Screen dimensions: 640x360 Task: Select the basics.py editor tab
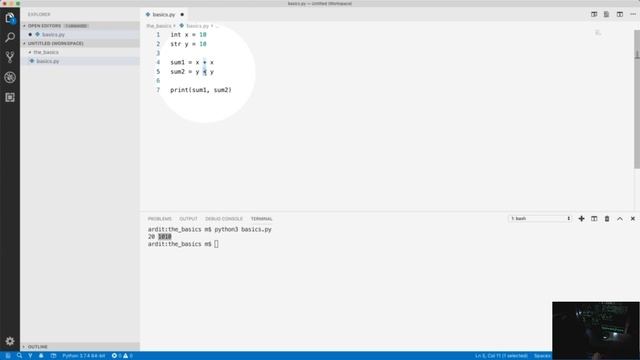coord(164,15)
